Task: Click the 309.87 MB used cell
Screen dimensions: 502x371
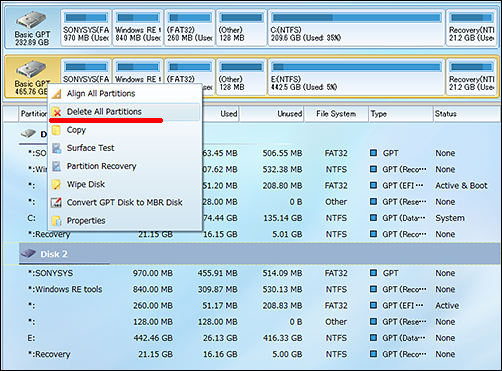Action: (x=217, y=289)
